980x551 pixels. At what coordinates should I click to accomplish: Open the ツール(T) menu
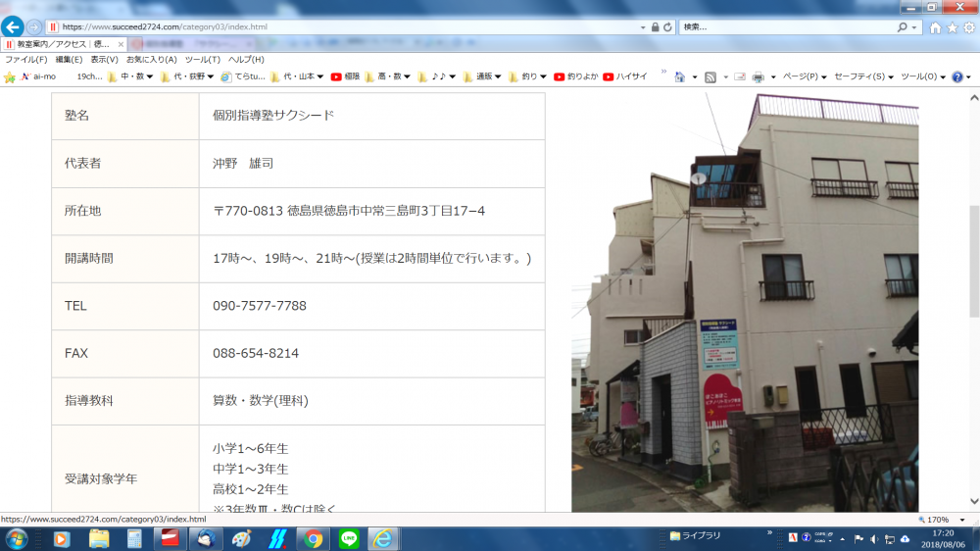coord(203,60)
